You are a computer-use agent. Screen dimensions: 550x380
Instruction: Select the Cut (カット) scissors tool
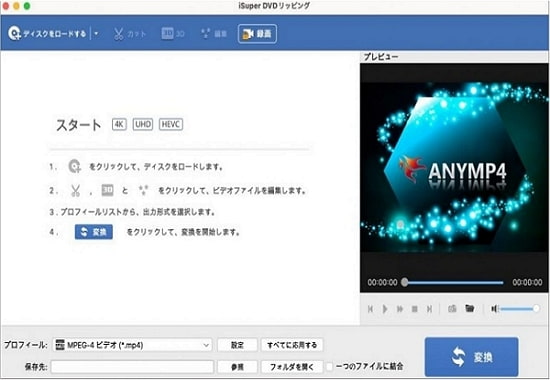tap(129, 34)
